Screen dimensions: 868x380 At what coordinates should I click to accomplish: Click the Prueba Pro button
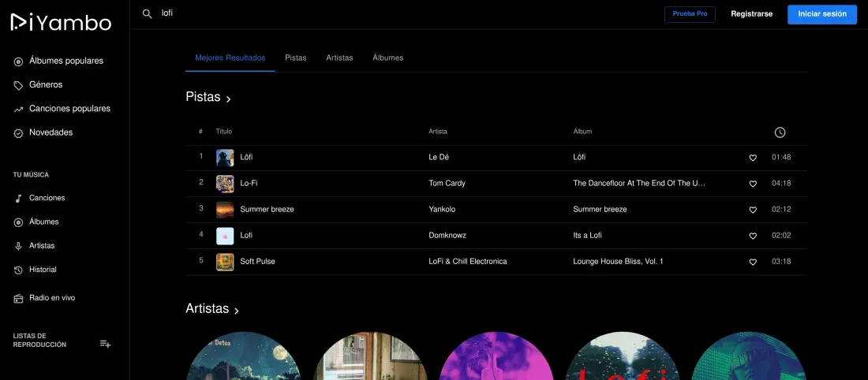coord(690,14)
